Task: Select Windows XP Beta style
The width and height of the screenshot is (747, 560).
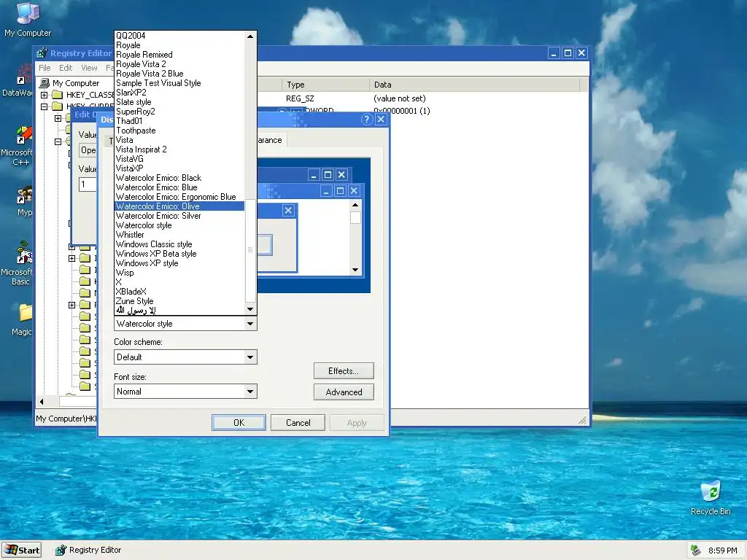Action: (179, 254)
